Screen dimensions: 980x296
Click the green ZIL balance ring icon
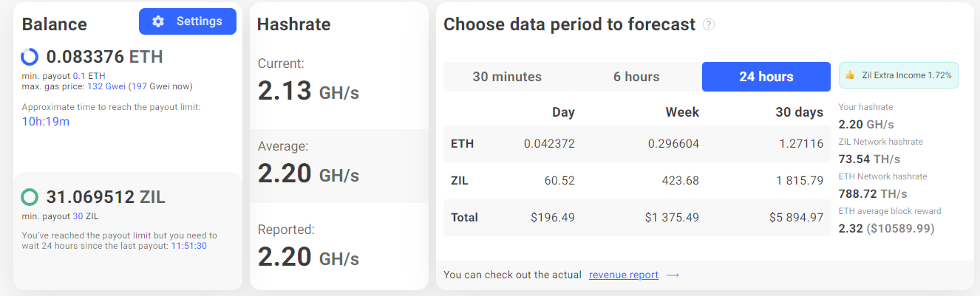(x=30, y=197)
